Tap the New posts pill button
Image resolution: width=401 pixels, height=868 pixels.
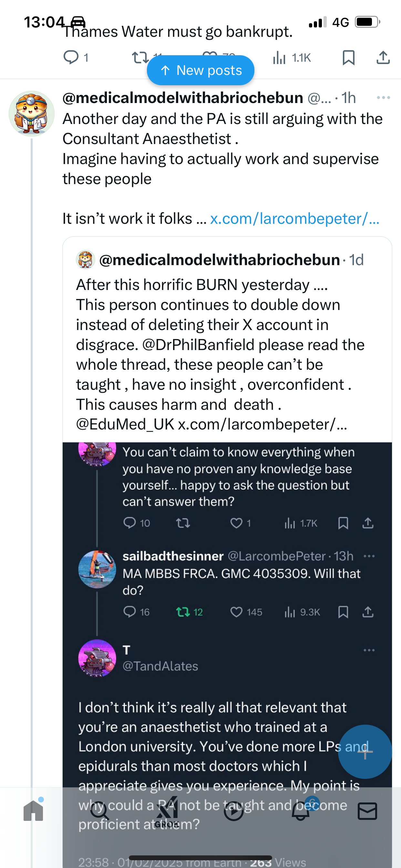click(x=200, y=70)
